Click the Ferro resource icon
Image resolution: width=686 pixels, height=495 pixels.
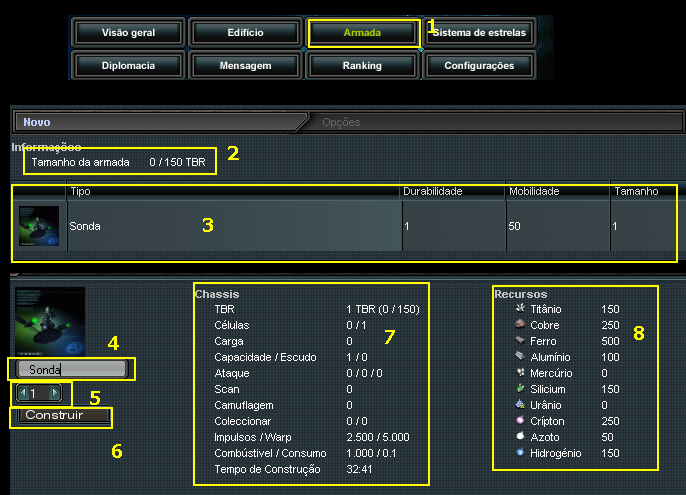pyautogui.click(x=519, y=341)
